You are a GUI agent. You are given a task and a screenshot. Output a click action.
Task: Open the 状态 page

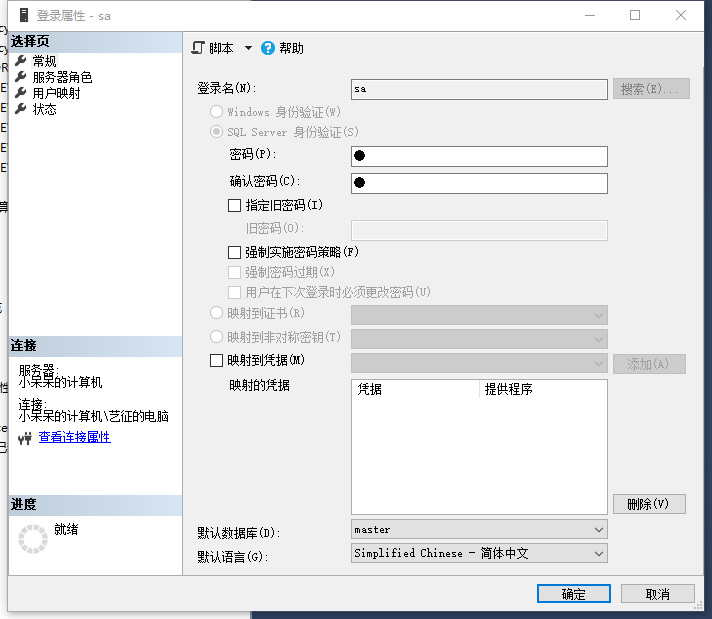(44, 109)
